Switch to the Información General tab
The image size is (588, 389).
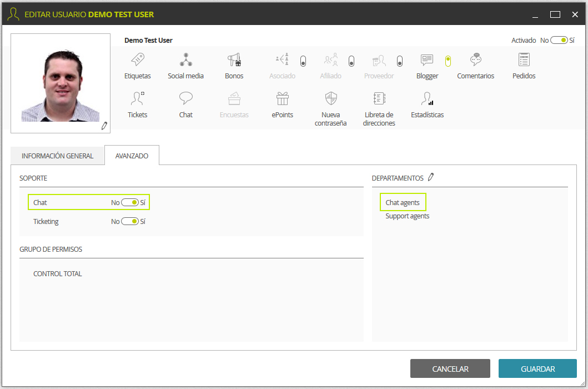[57, 156]
